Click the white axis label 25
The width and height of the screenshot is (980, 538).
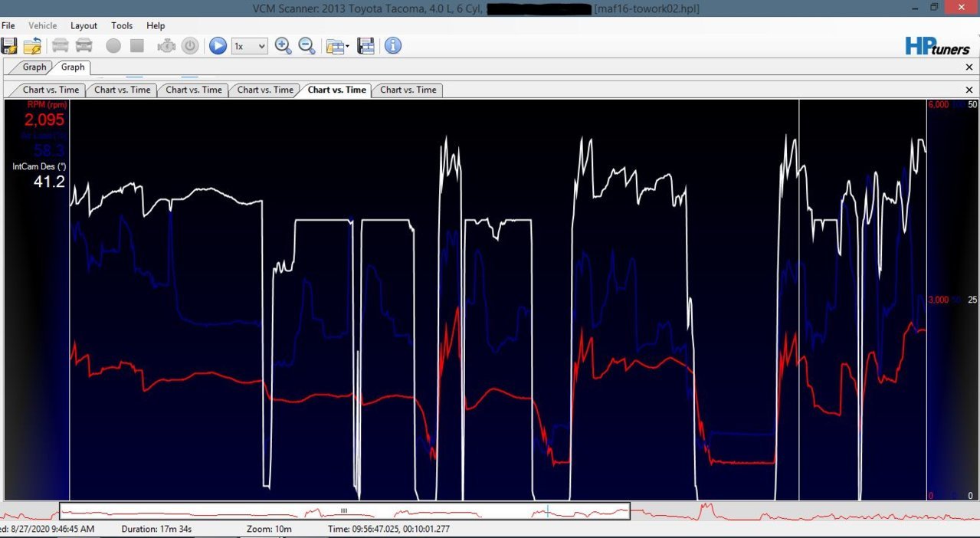pos(972,300)
